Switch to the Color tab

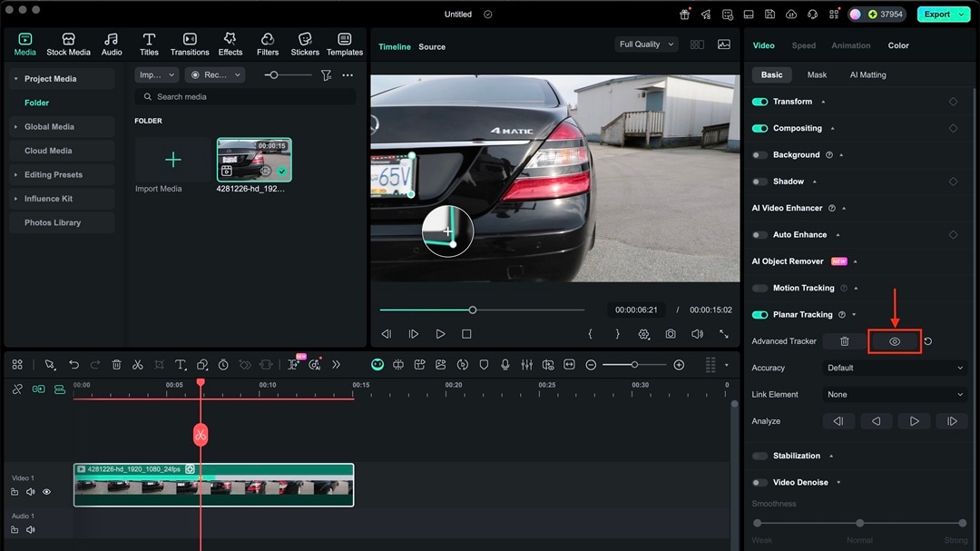pos(898,45)
